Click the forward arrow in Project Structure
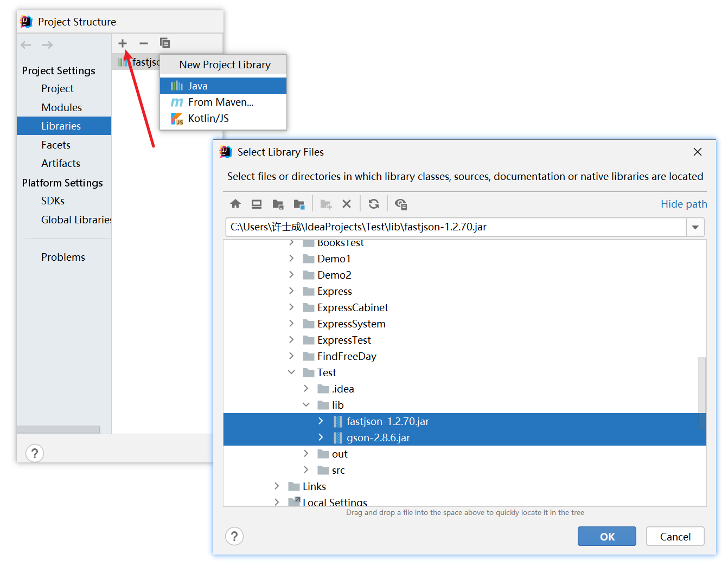The width and height of the screenshot is (728, 573). (x=48, y=45)
